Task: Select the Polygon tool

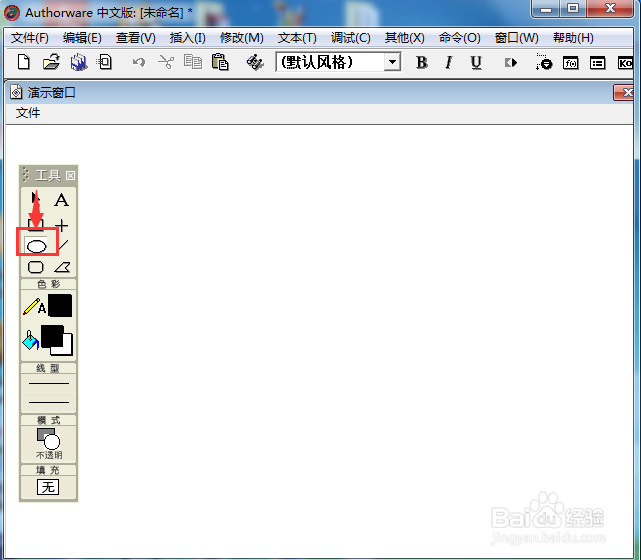Action: point(63,267)
